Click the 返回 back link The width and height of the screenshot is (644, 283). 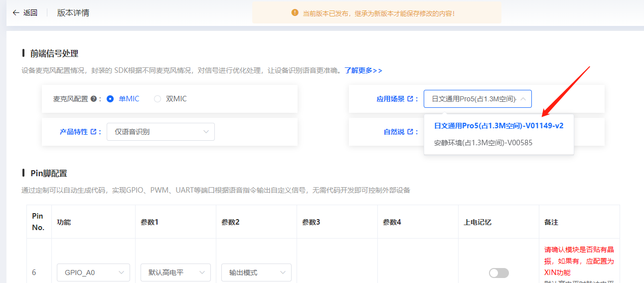30,13
